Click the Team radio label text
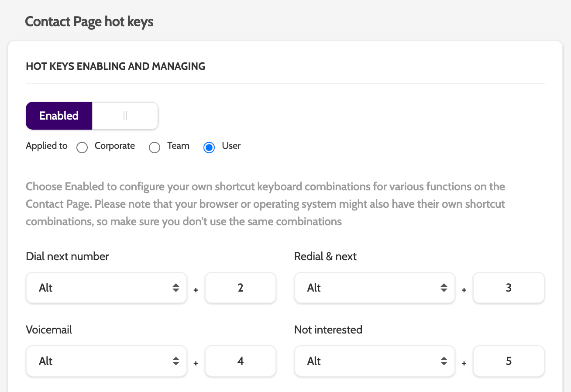Viewport: 571px width, 392px height. [179, 146]
